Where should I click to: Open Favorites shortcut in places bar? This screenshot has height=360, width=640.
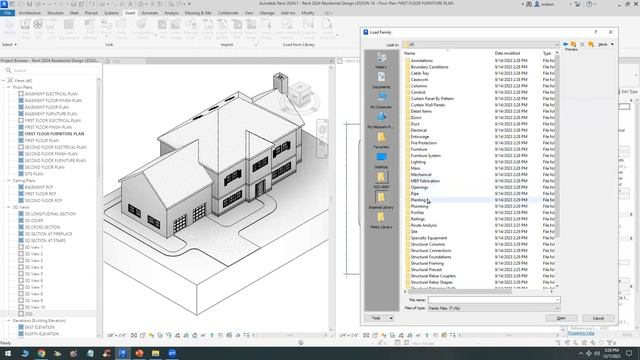[x=381, y=140]
